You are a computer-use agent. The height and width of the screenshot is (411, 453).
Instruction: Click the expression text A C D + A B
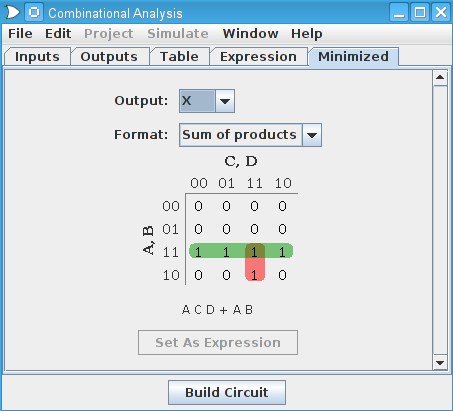(x=217, y=310)
